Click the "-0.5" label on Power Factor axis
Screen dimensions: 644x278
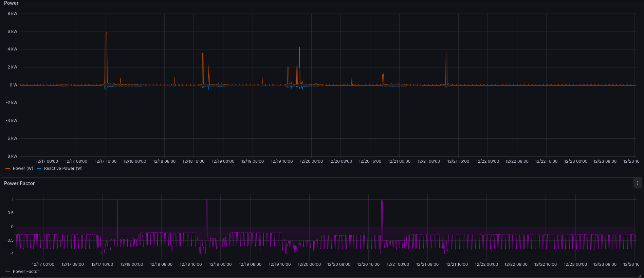coord(10,240)
